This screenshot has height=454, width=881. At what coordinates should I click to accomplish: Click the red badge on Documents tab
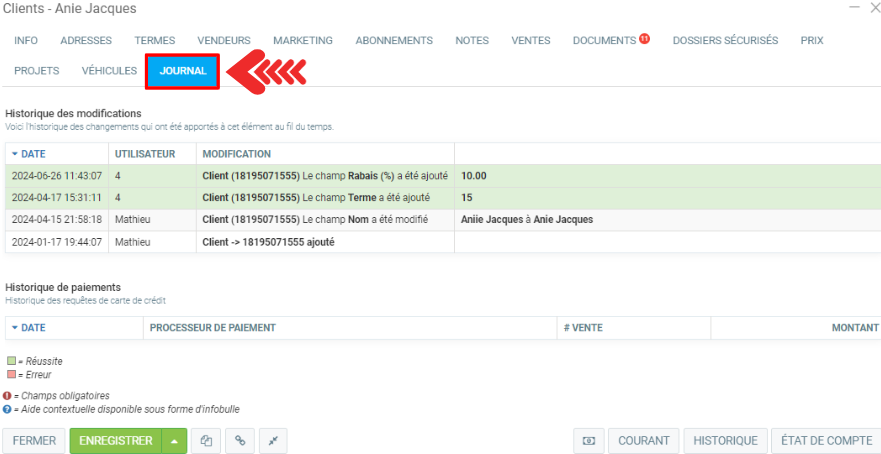(645, 39)
